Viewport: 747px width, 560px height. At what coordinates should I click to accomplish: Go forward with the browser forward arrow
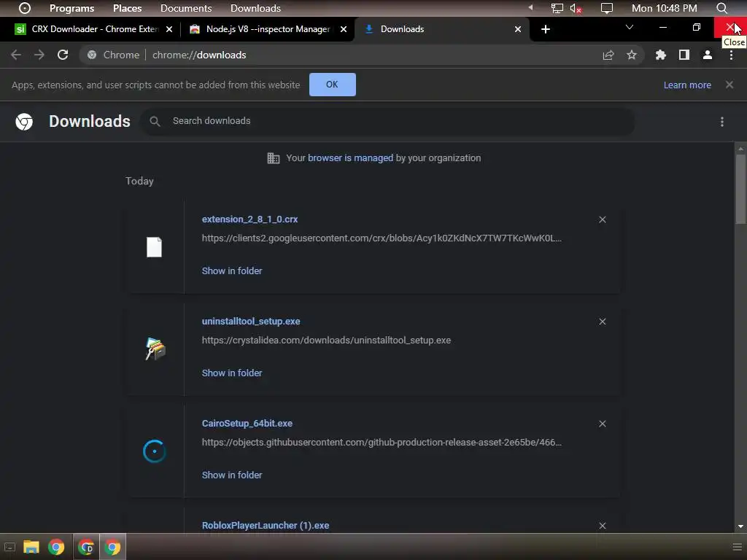[x=39, y=55]
